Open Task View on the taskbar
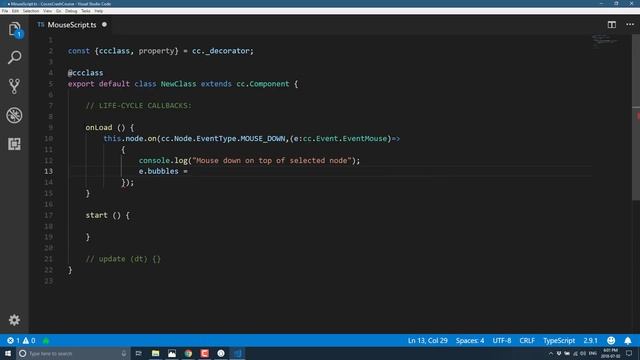The width and height of the screenshot is (640, 360). [x=138, y=353]
